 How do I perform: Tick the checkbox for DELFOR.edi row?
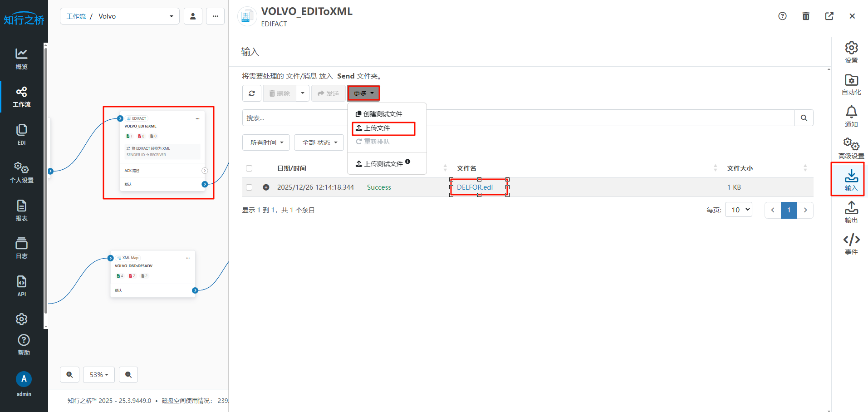[249, 187]
